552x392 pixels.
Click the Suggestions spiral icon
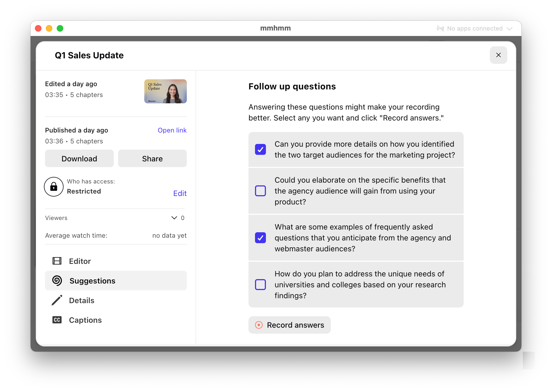pos(57,281)
